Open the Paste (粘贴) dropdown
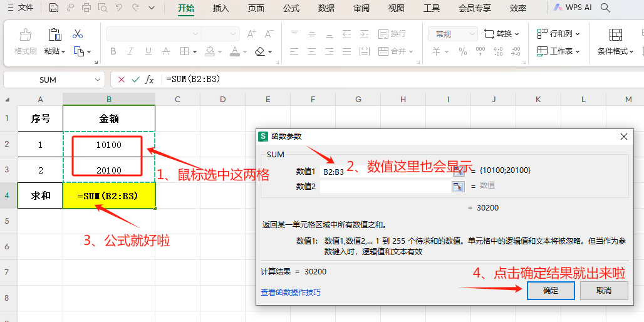This screenshot has width=644, height=322. [x=64, y=52]
